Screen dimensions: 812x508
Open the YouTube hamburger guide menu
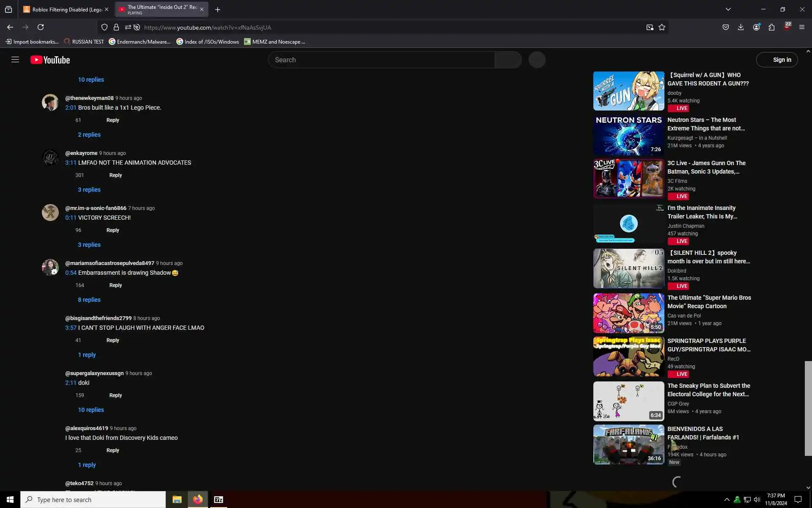click(x=15, y=60)
